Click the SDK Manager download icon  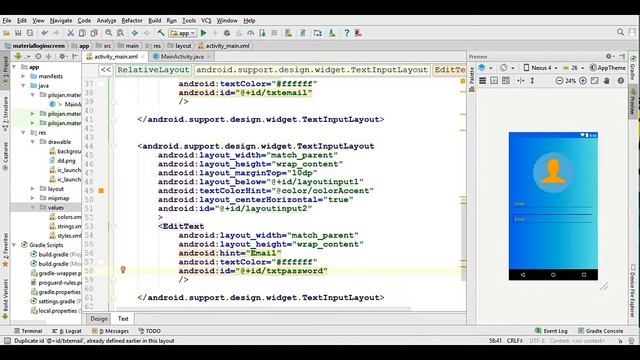click(332, 33)
